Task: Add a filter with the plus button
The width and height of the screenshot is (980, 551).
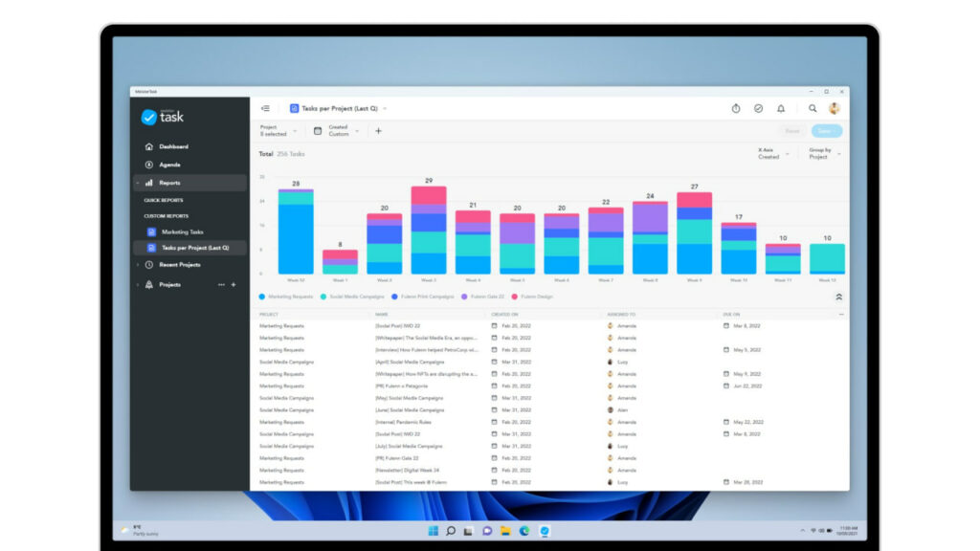Action: click(x=378, y=131)
